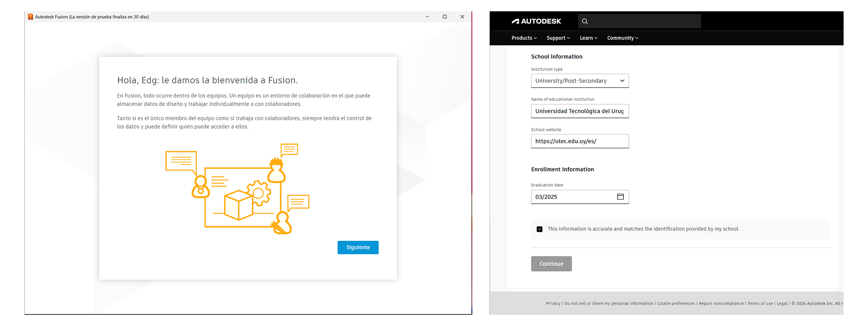868x332 pixels.
Task: Uncheck the information accuracy confirmation checkbox
Action: [x=539, y=229]
